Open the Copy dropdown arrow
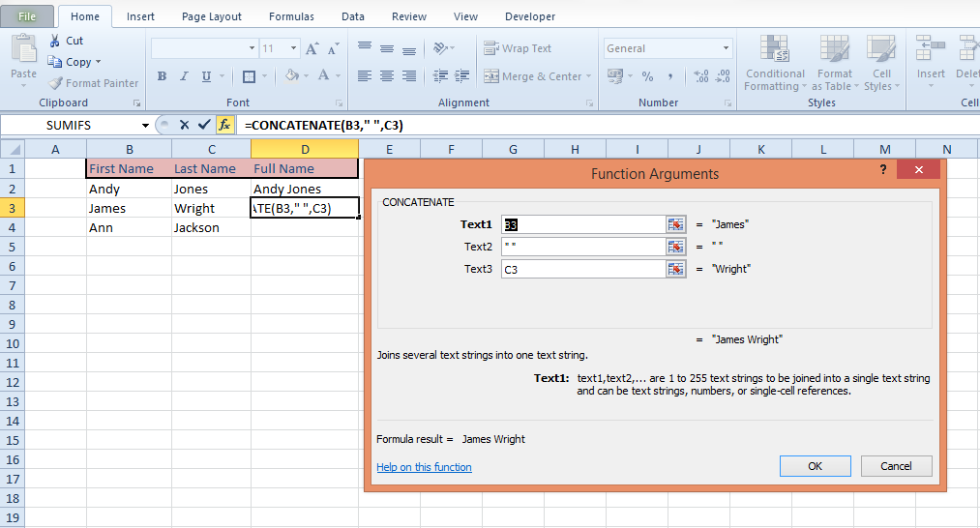 click(x=98, y=62)
